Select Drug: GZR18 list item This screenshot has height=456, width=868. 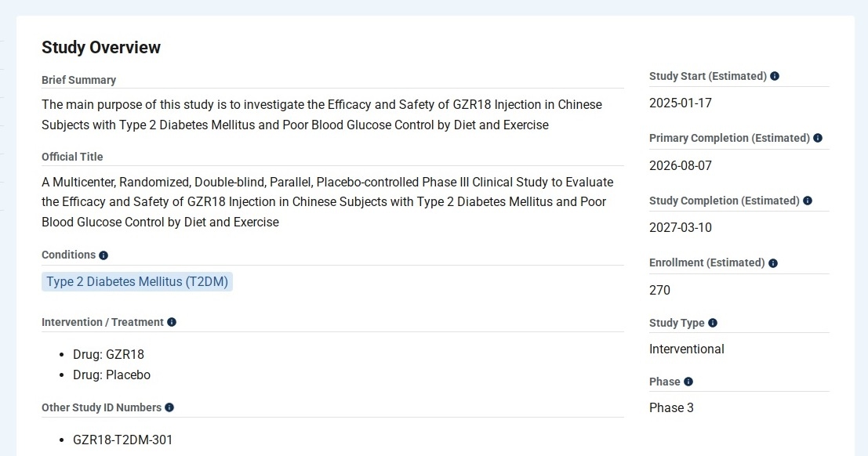108,354
